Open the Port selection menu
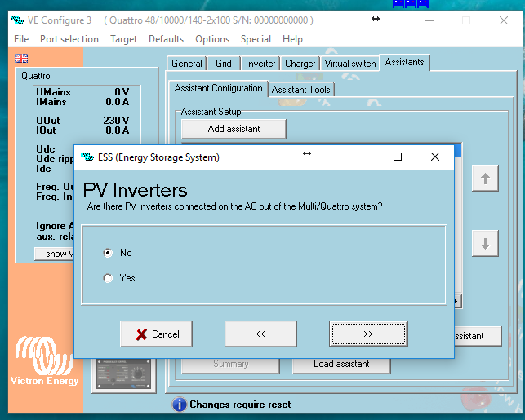 click(x=69, y=39)
